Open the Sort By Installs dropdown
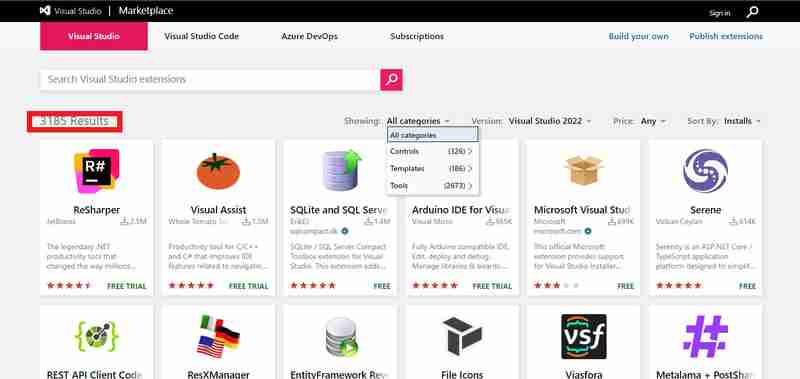 point(742,121)
